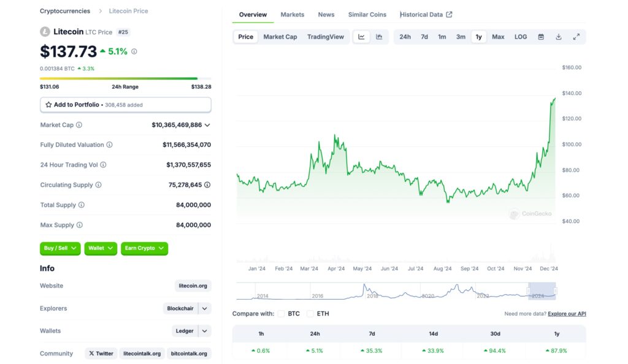Image resolution: width=628 pixels, height=364 pixels.
Task: Click the star icon in Add to Portfolio
Action: pos(48,105)
